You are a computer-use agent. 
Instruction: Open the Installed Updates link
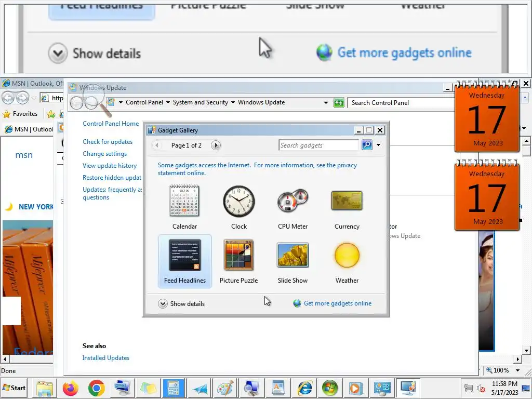click(x=105, y=358)
